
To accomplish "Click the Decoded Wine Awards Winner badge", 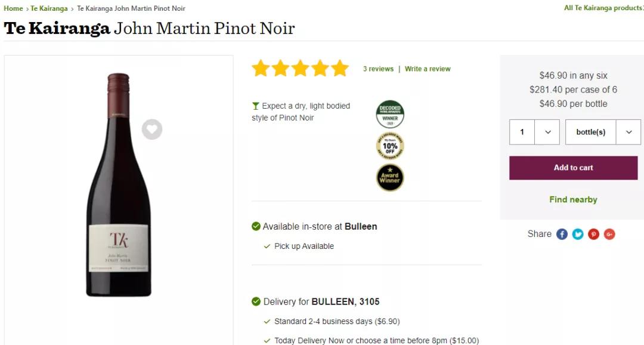I will pos(390,115).
